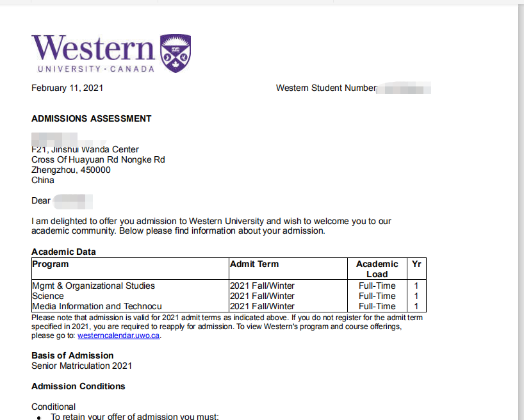Click the Western wordmark logo text
This screenshot has height=420, width=524.
tap(94, 48)
